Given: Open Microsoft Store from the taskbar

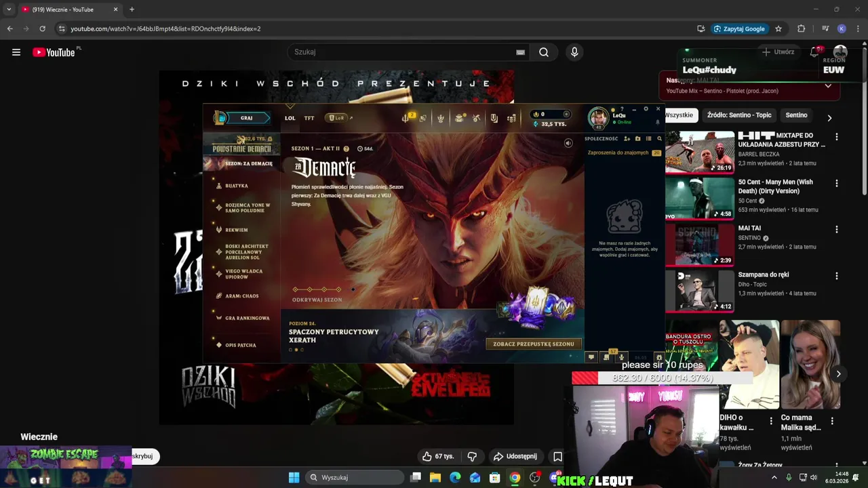Looking at the screenshot, I should point(495,477).
